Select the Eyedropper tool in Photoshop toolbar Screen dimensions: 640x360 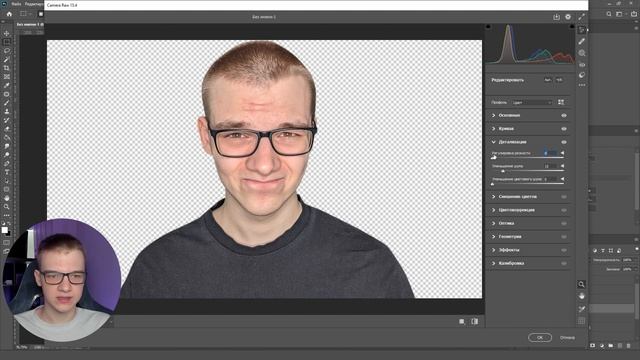7,85
